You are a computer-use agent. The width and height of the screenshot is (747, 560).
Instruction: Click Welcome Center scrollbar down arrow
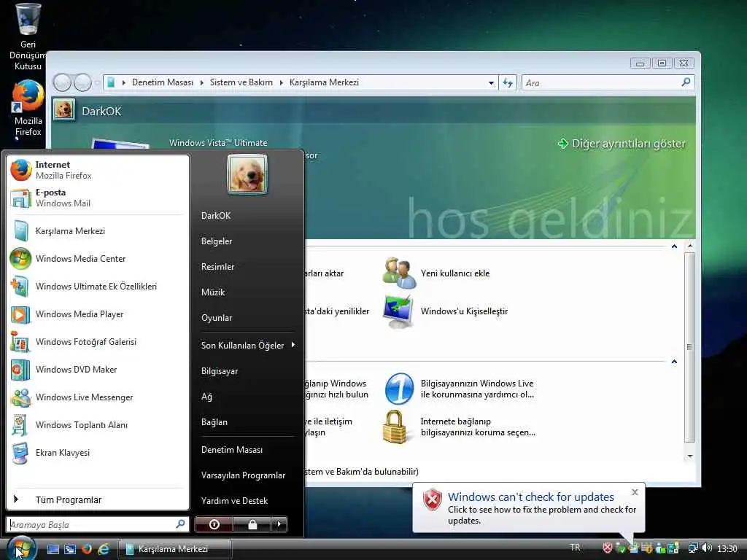(x=690, y=456)
